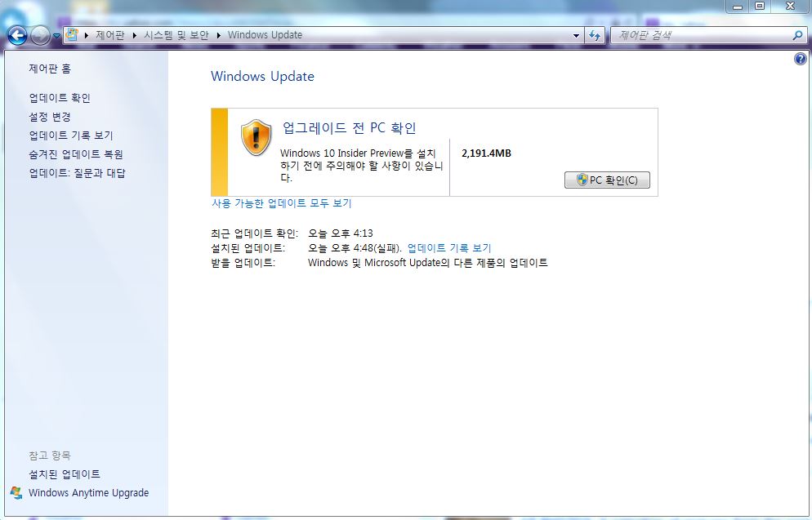Close the Windows Update window
This screenshot has width=812, height=520.
point(790,7)
